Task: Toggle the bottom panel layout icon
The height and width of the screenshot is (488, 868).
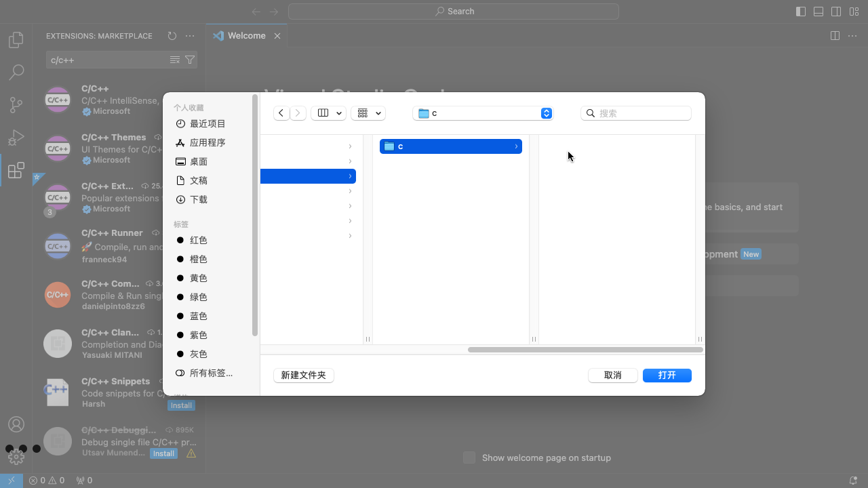Action: 818,12
